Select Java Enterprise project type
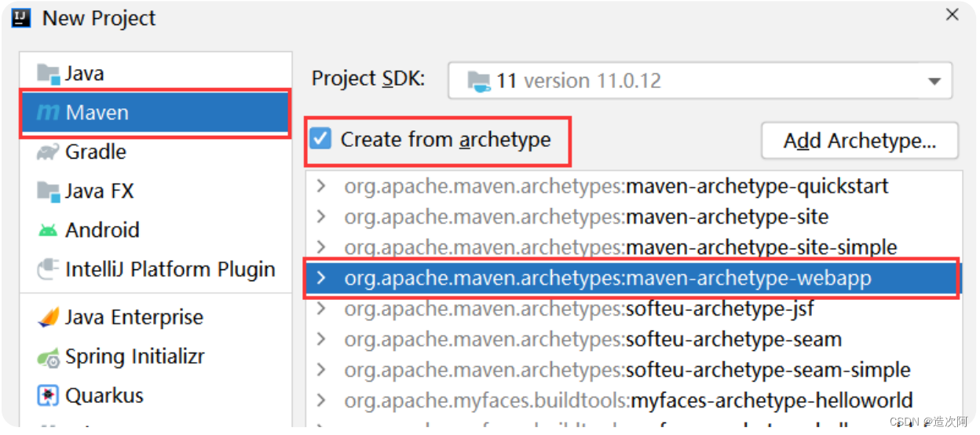980x435 pixels. tap(155, 317)
